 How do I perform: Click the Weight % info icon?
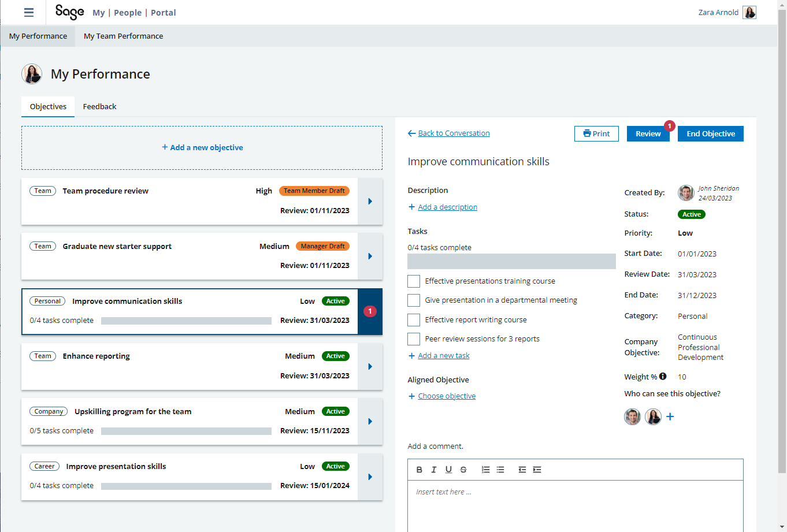[663, 376]
